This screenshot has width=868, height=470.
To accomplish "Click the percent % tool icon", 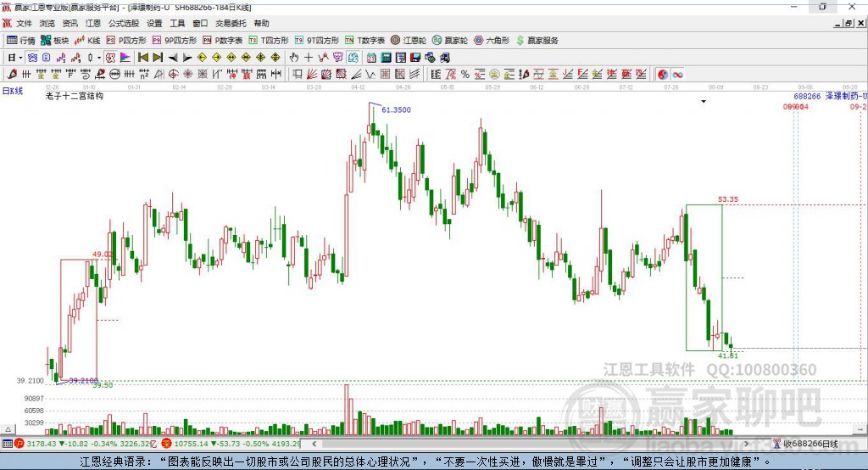I will pyautogui.click(x=465, y=75).
